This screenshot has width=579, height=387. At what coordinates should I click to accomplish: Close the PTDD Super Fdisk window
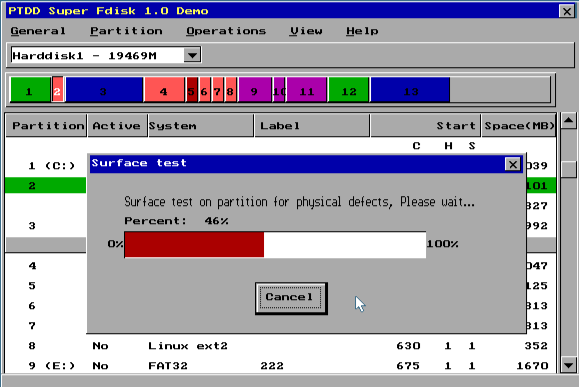click(x=566, y=11)
